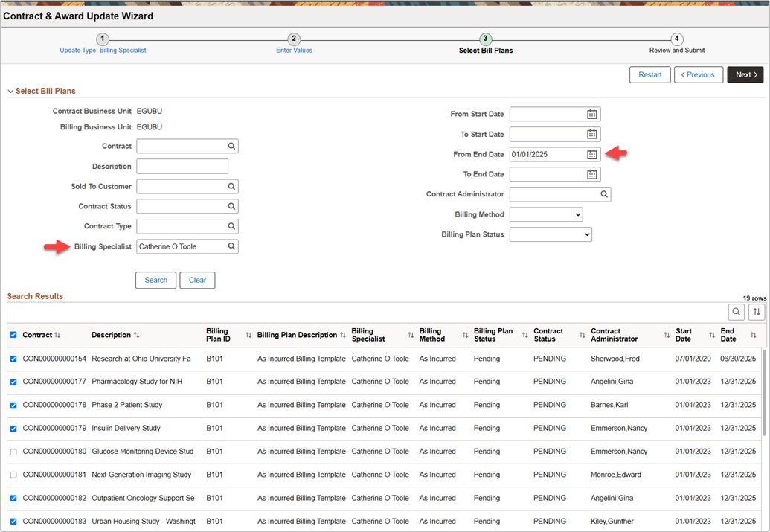Click the Contract field lookup magnifier
The height and width of the screenshot is (532, 770).
231,147
